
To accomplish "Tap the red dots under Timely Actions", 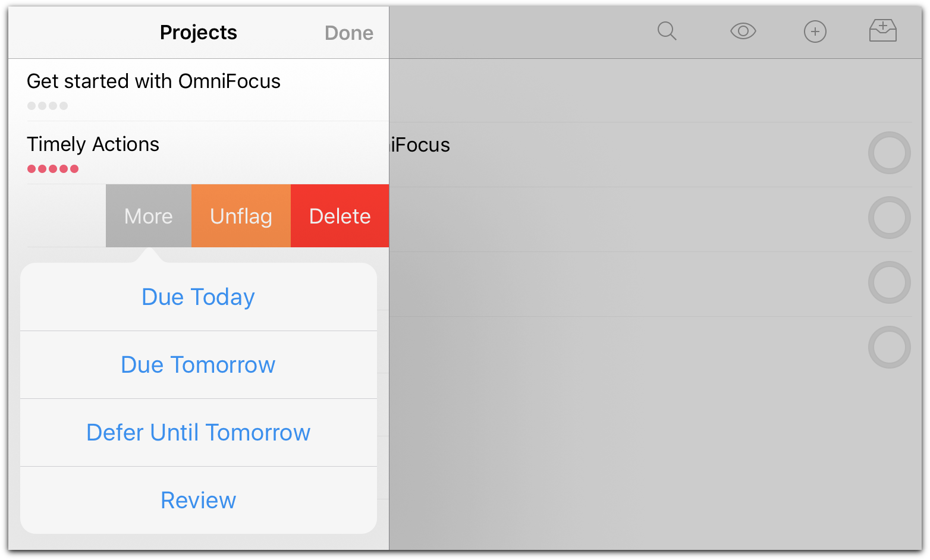I will tap(53, 169).
